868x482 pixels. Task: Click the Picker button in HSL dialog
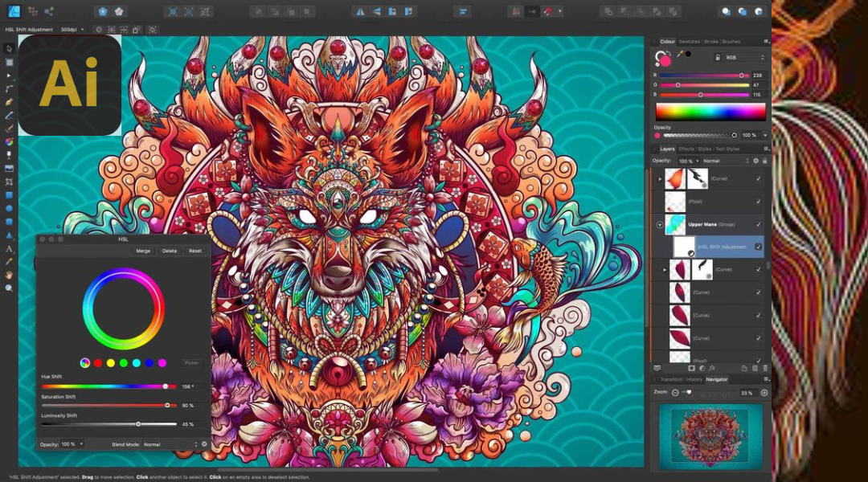pos(191,363)
